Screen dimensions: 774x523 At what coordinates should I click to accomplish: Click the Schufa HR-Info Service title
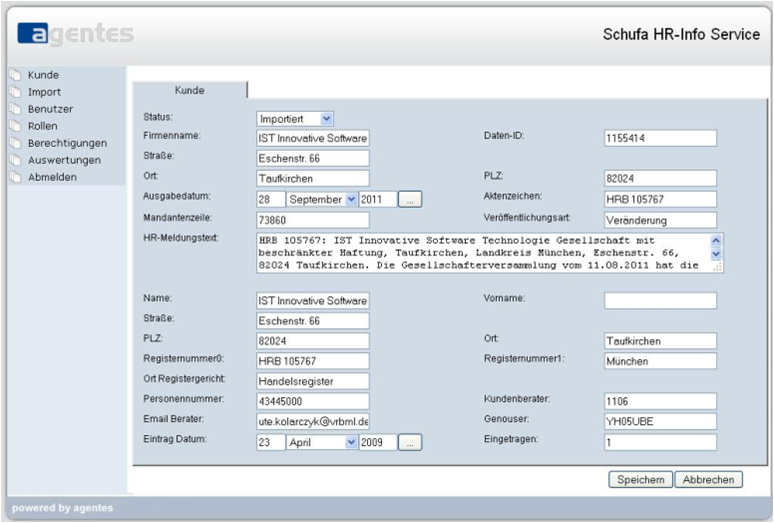pos(681,34)
